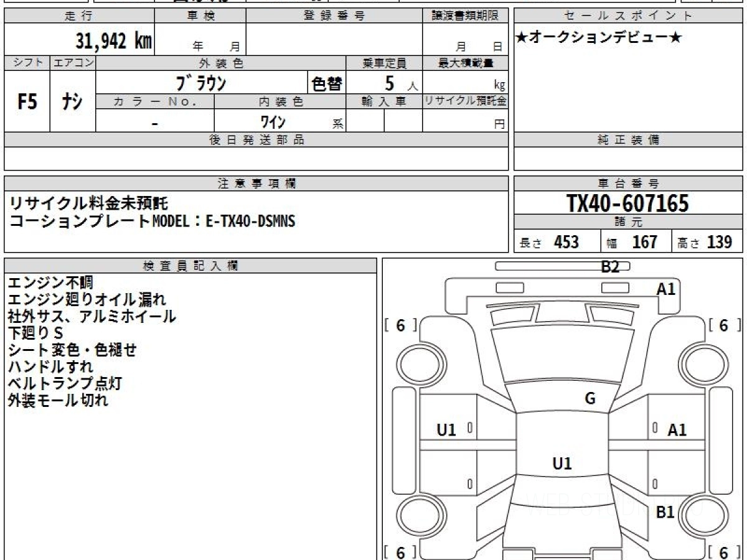
Task: Select the note 社外サス、アルミホイール
Action: 92,316
